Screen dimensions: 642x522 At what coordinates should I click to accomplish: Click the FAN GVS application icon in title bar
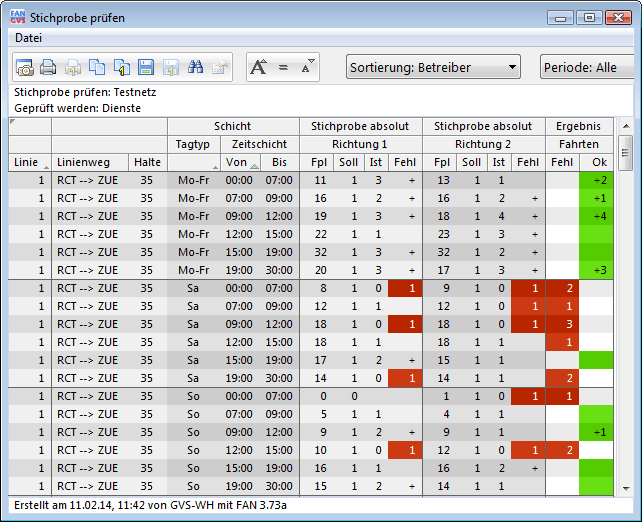point(18,18)
